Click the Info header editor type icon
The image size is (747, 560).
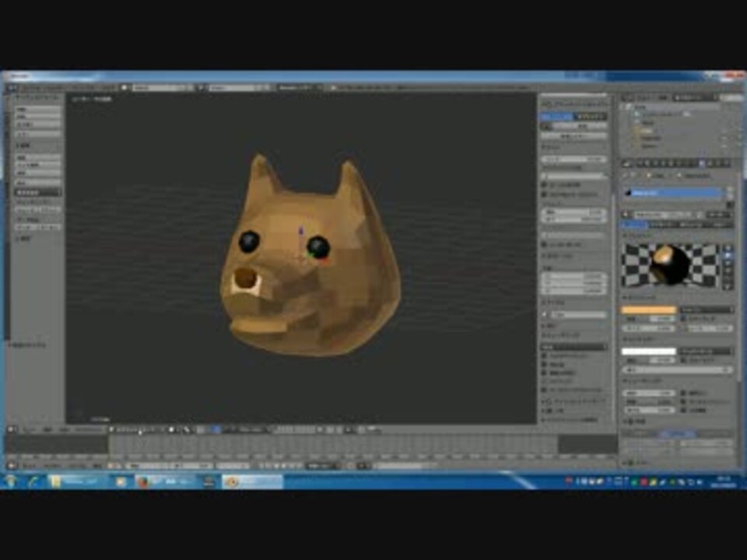tap(12, 88)
